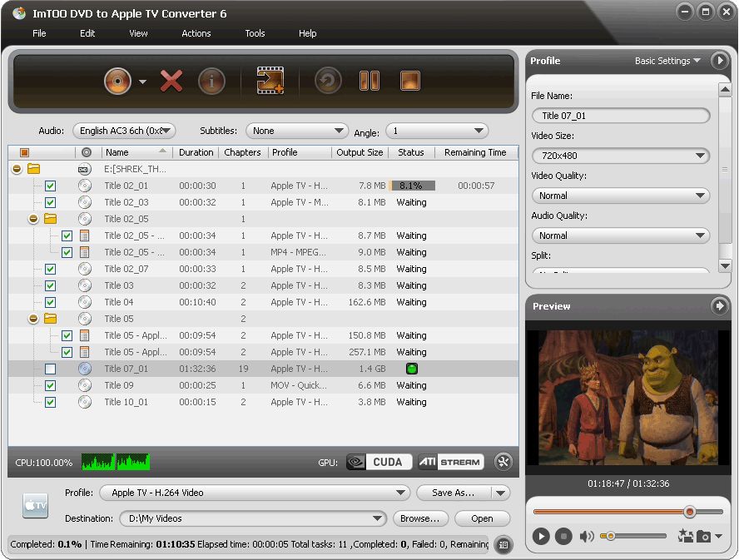Click the info properties icon
Image resolution: width=739 pixels, height=560 pixels.
211,81
